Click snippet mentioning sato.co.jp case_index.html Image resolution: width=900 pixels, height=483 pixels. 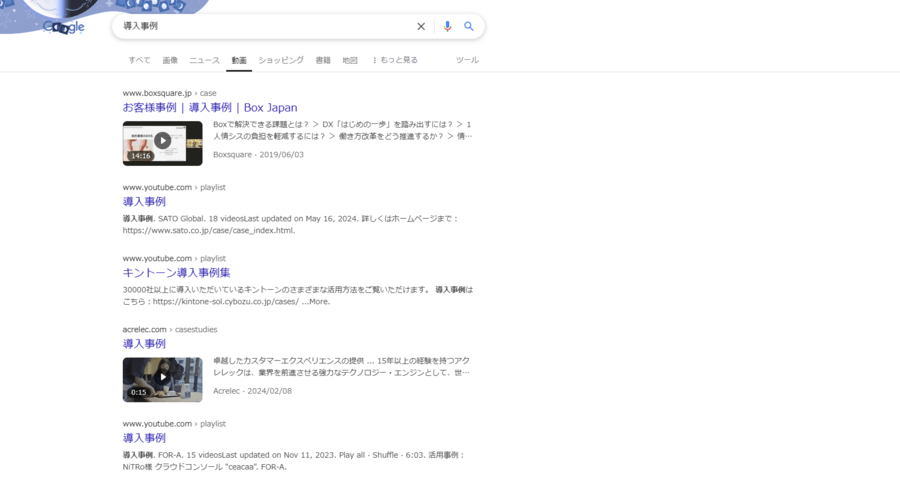pyautogui.click(x=290, y=225)
